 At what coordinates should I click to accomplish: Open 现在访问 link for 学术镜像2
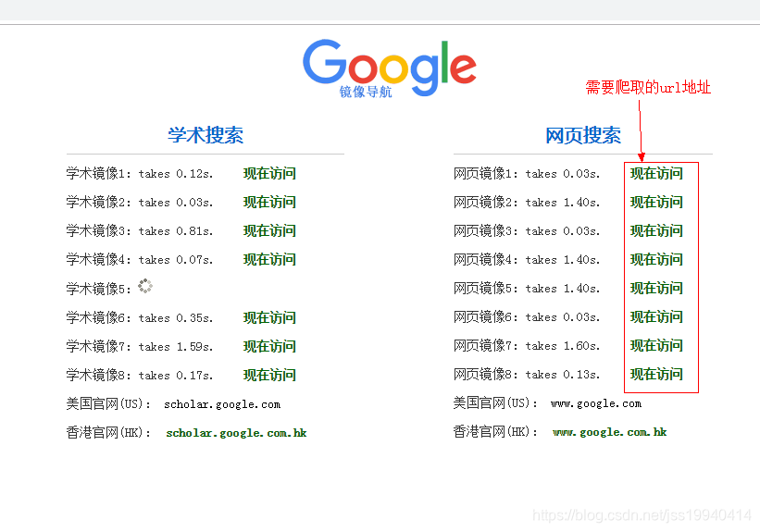pyautogui.click(x=269, y=202)
